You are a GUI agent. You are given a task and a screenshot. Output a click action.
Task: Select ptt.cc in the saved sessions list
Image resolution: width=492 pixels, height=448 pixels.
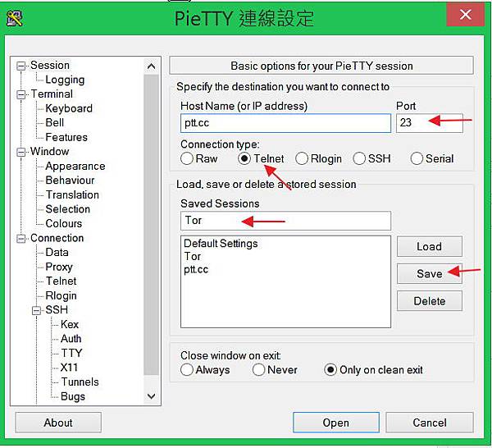[196, 270]
